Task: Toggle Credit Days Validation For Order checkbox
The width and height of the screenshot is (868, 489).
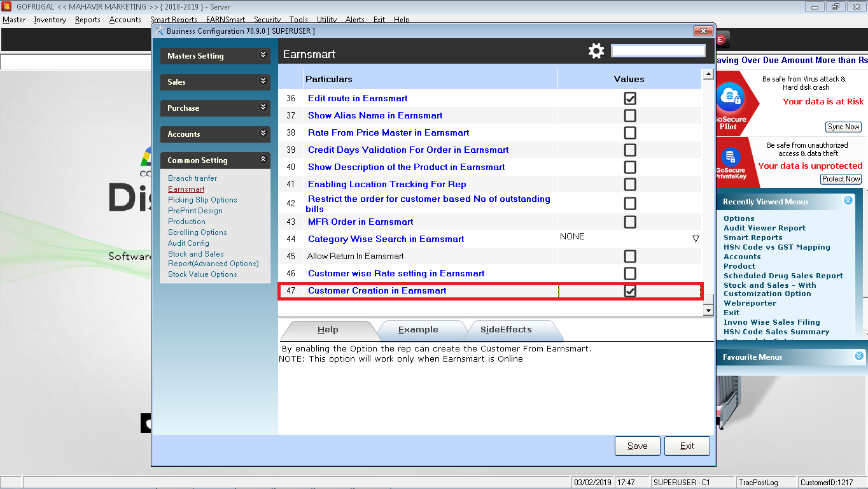Action: 630,150
